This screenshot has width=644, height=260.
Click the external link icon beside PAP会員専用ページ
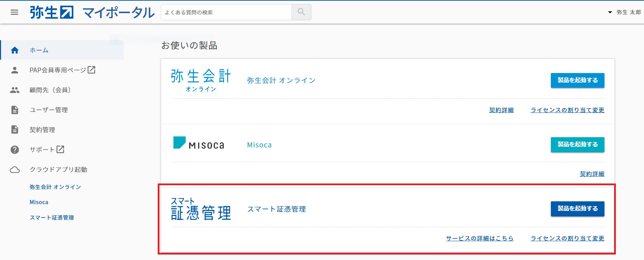point(91,70)
